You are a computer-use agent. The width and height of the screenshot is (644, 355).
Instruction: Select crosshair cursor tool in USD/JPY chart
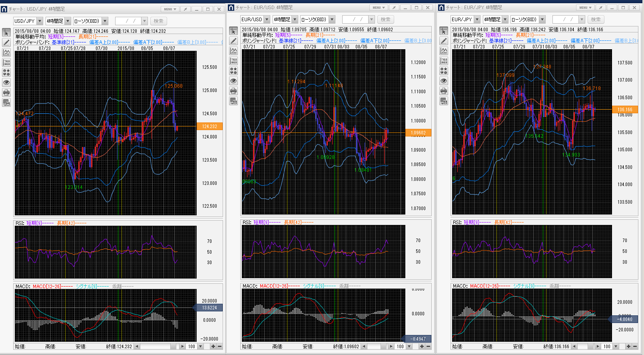(6, 33)
